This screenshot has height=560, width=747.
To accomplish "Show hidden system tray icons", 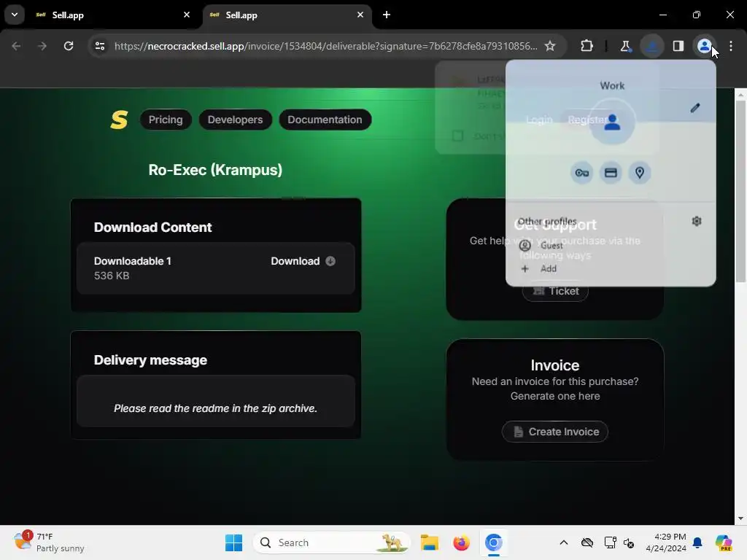I will click(x=564, y=542).
